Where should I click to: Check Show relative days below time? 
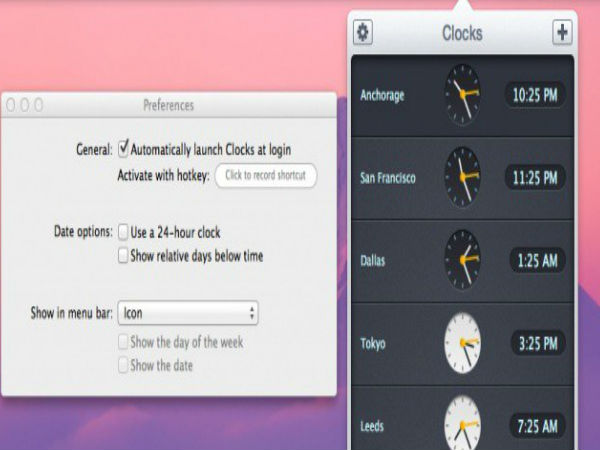(x=124, y=256)
